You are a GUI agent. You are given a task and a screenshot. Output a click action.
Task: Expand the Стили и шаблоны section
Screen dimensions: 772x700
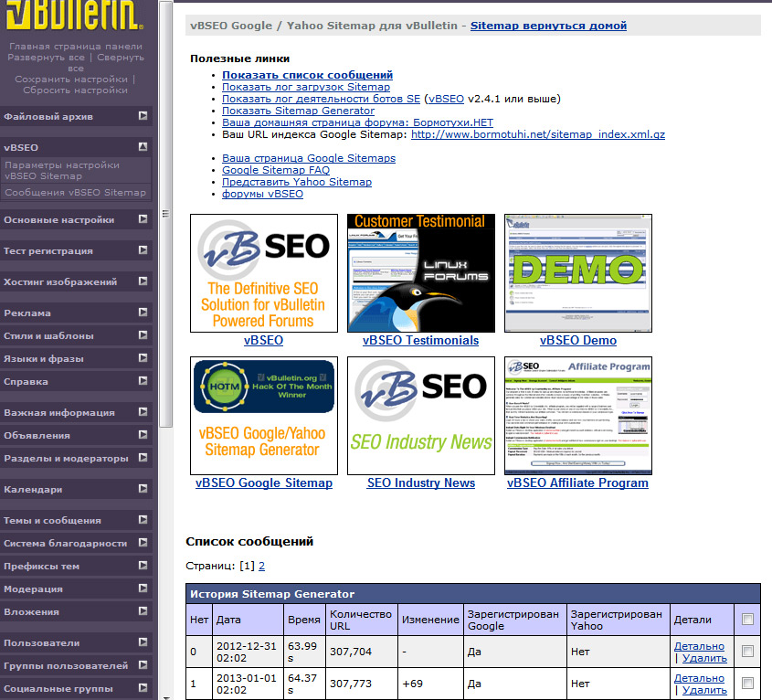click(x=143, y=335)
